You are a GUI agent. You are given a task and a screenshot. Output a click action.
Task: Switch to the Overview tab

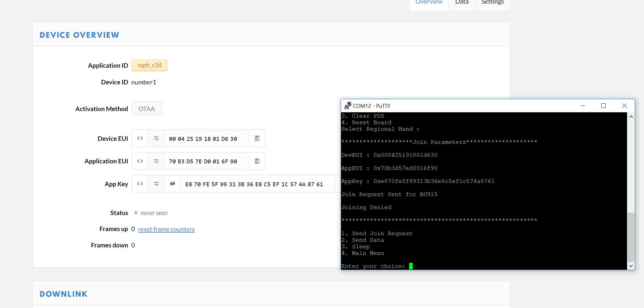tap(429, 2)
